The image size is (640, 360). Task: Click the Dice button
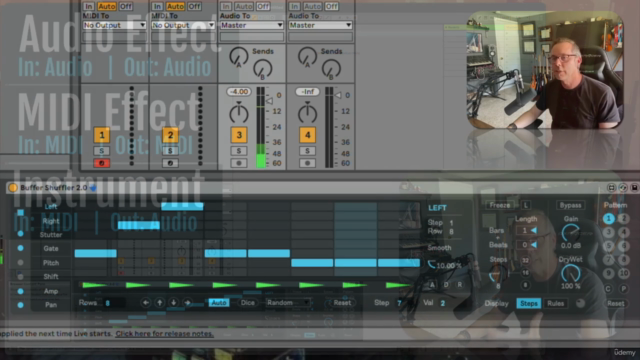(x=247, y=302)
